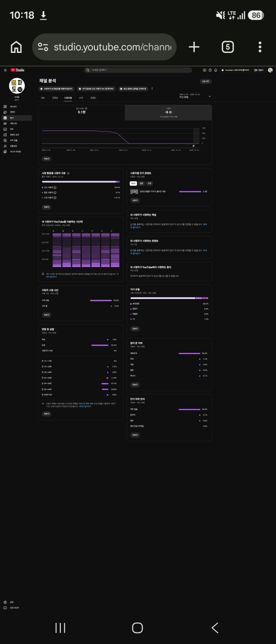Open the browser tab switcher showing 5
Image resolution: width=276 pixels, height=644 pixels.
coord(228,47)
